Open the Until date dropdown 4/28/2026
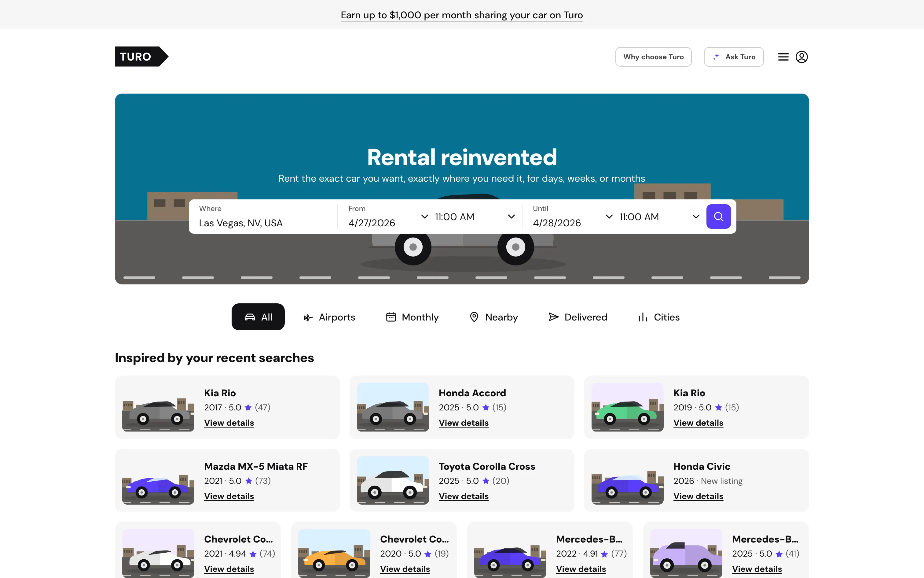The width and height of the screenshot is (924, 578). pyautogui.click(x=573, y=217)
